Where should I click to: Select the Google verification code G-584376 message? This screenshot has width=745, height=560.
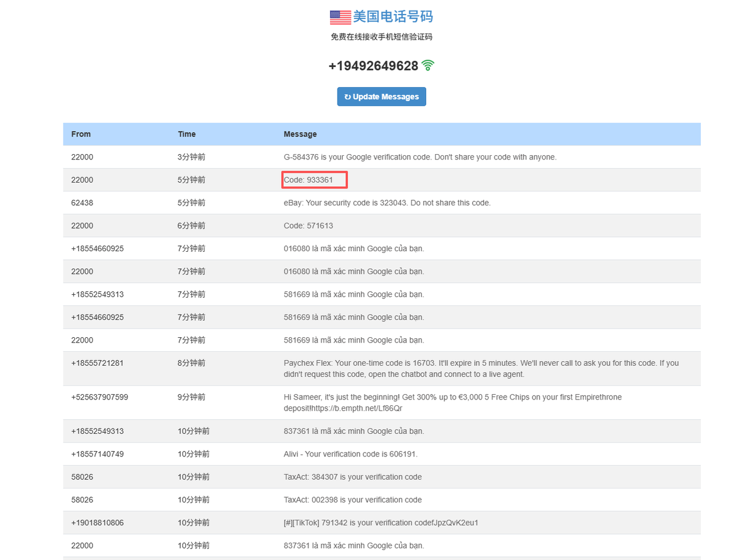click(x=420, y=157)
